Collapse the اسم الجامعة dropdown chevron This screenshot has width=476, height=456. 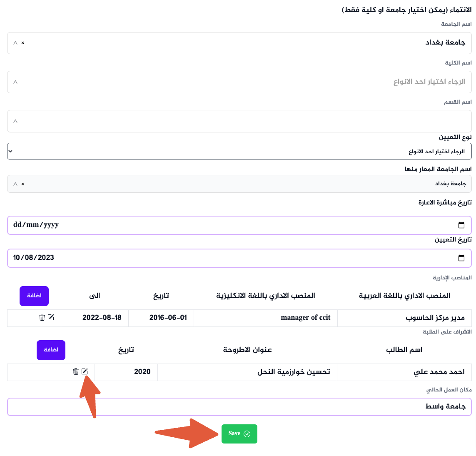[x=15, y=43]
